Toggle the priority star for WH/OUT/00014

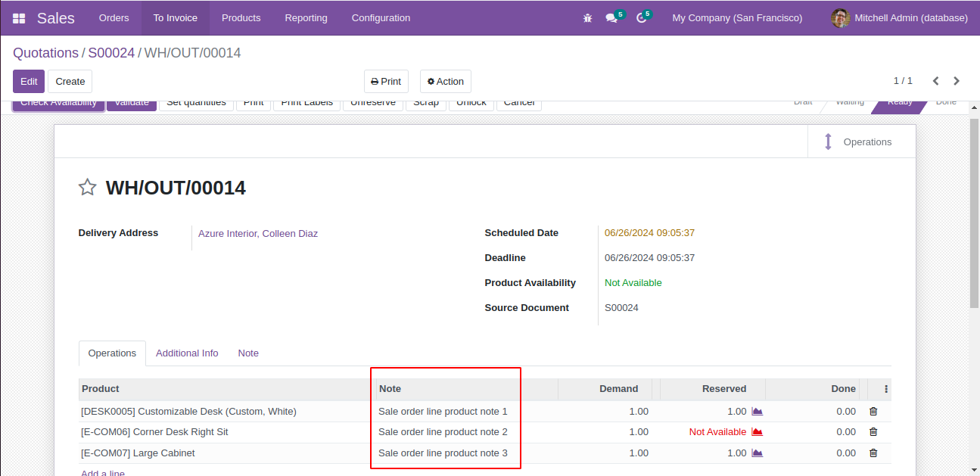click(x=88, y=188)
